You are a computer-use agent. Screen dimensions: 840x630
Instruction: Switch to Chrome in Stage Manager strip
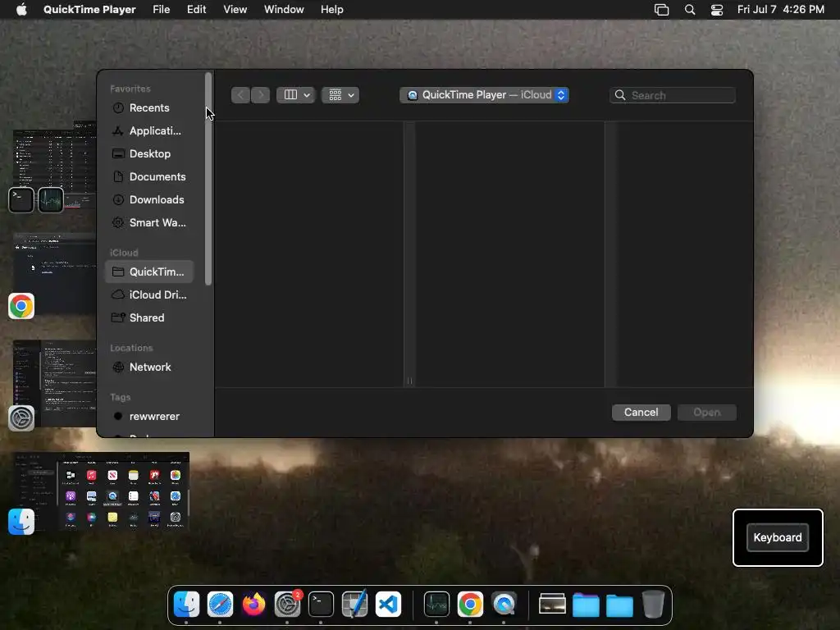coord(21,306)
